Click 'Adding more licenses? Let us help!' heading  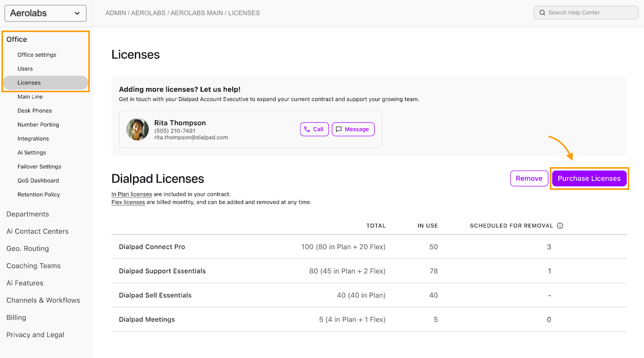pyautogui.click(x=180, y=90)
